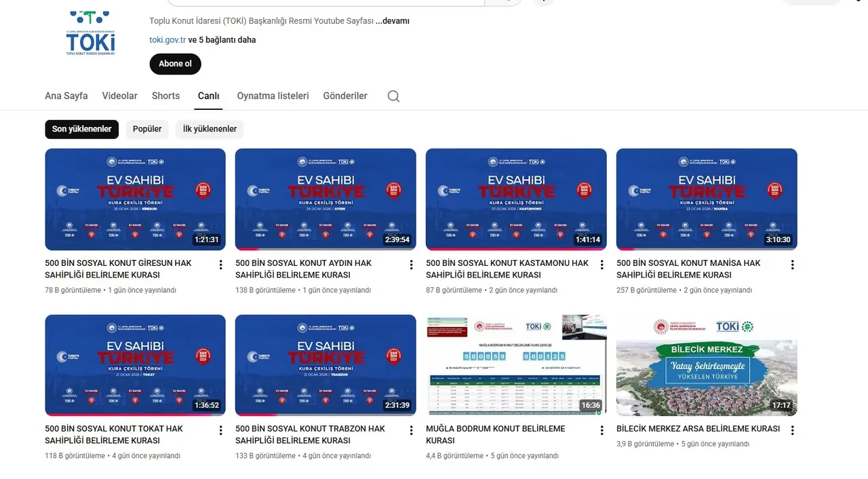Screen dimensions: 868x479
Task: Expand channel description with ...devamı
Action: [393, 21]
